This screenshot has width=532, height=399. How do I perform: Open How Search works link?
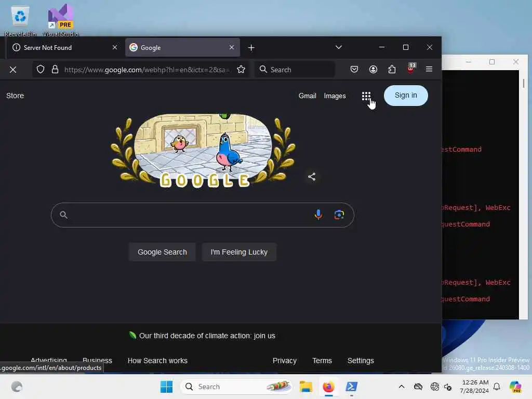tap(157, 361)
